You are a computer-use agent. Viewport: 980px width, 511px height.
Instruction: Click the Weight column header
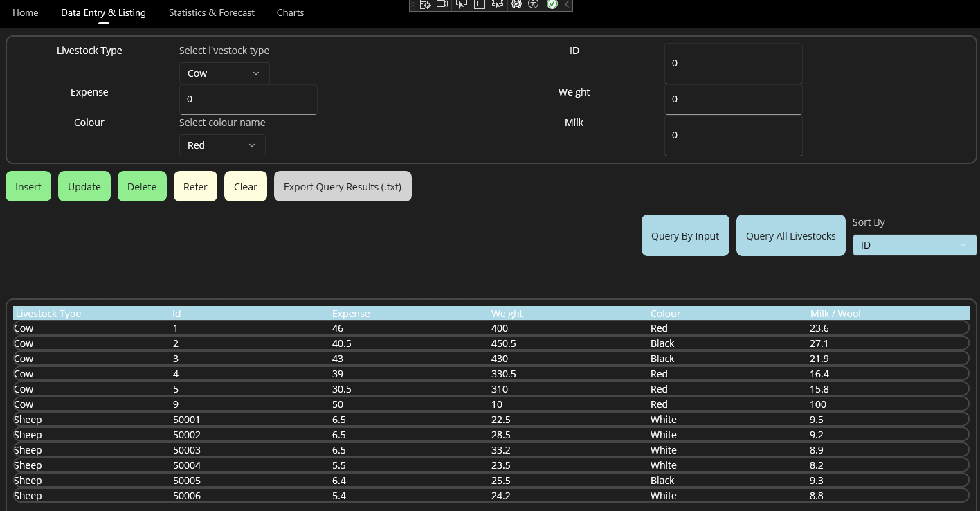(x=507, y=314)
